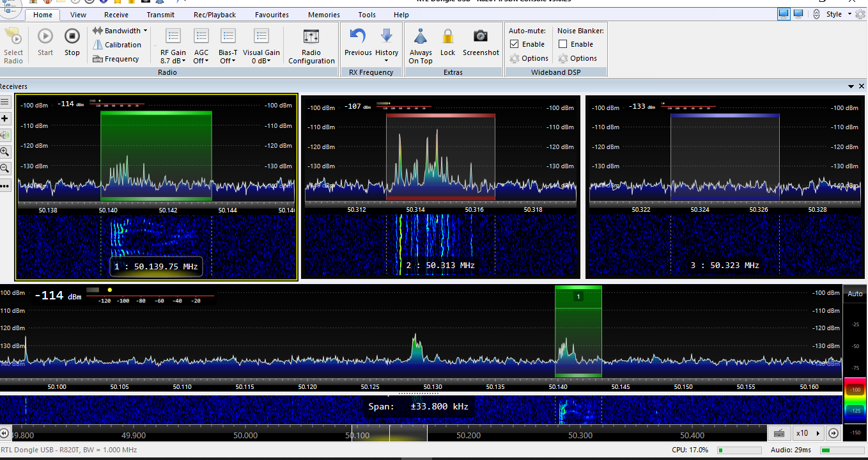Click receiver 1 green marker in main spectrum
Image resolution: width=868 pixels, height=460 pixels.
click(x=578, y=331)
